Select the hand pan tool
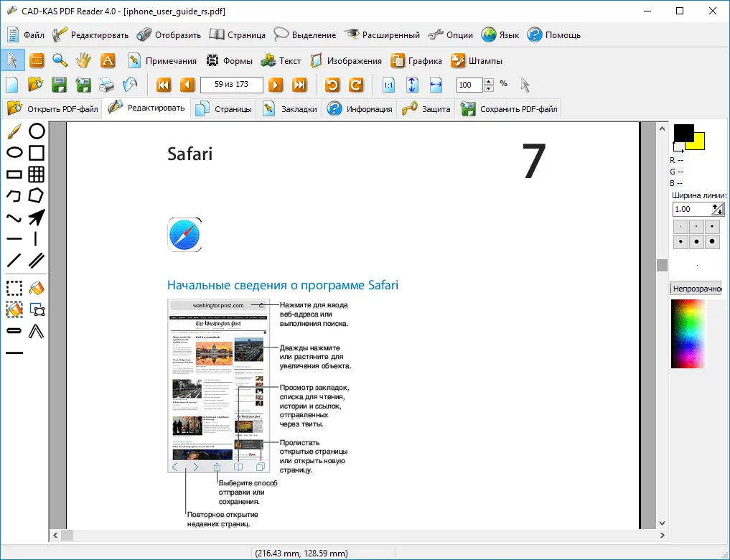730x560 pixels. pyautogui.click(x=84, y=60)
